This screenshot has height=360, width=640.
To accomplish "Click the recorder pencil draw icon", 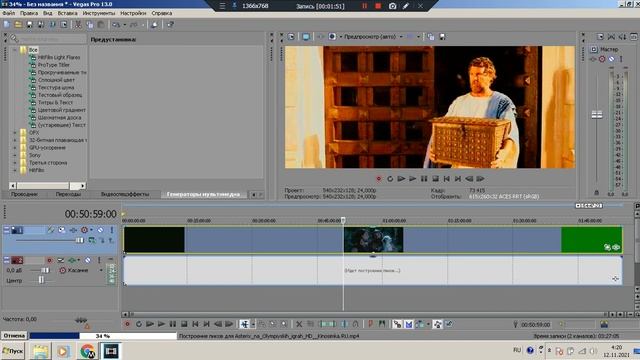I will (x=406, y=6).
